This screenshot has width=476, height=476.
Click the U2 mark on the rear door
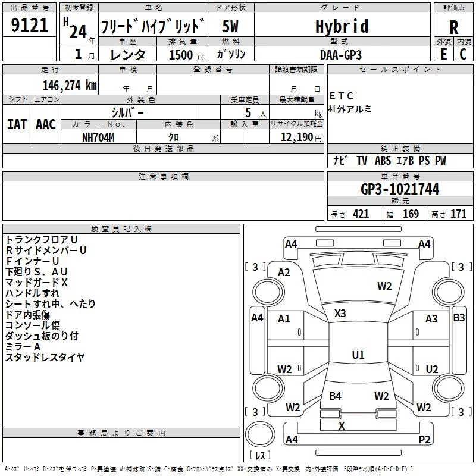(432, 369)
